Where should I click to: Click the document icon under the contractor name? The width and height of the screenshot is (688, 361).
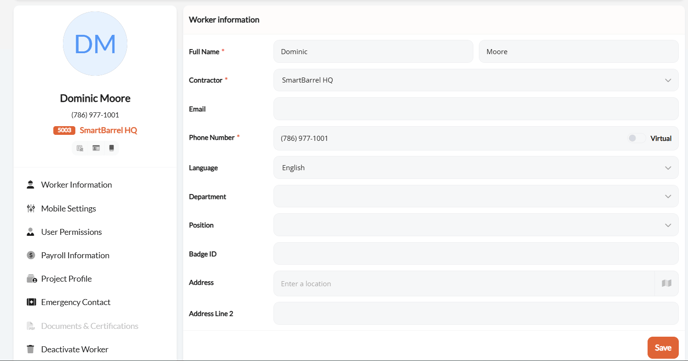(x=80, y=148)
